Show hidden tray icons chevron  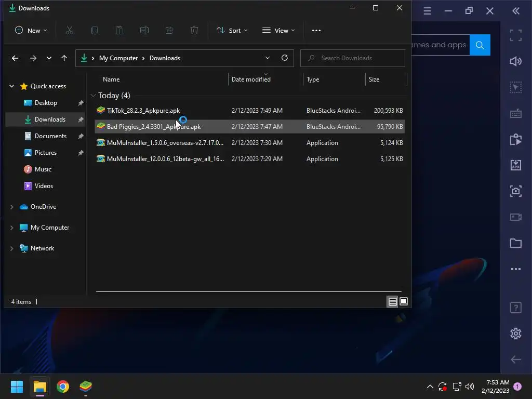click(430, 387)
